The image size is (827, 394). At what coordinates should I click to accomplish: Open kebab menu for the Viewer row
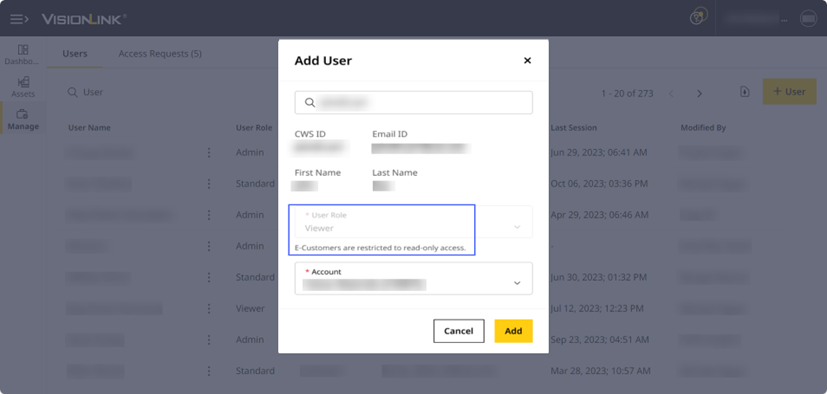[209, 309]
